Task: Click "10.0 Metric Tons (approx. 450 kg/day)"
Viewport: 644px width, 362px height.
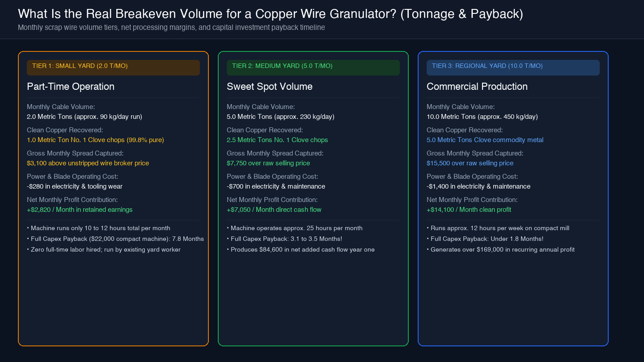Action: 482,117
